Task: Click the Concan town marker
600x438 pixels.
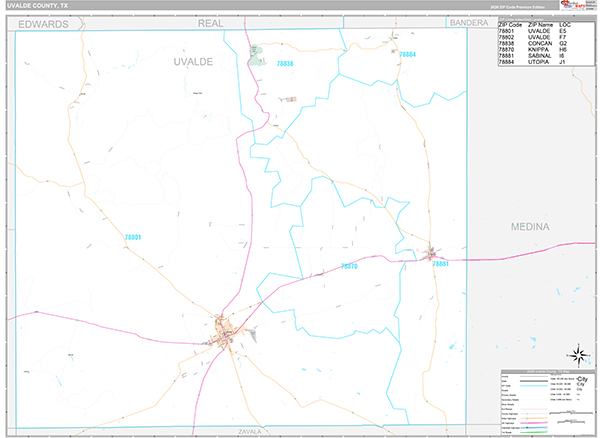Action: coord(254,50)
